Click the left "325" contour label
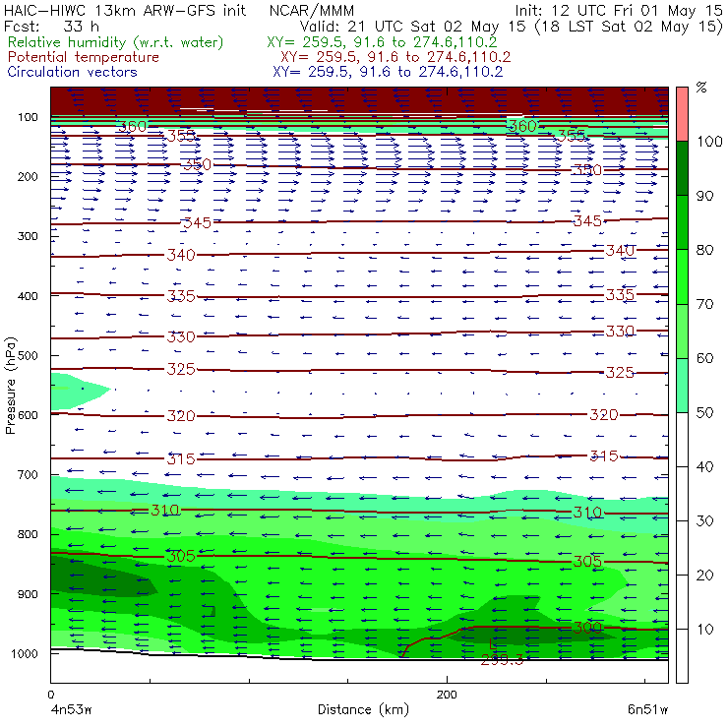 (181, 370)
